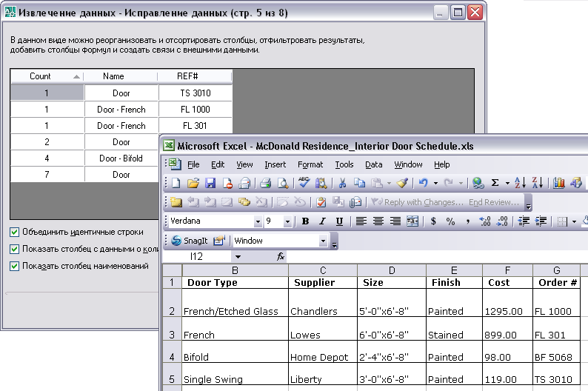Open a file with the Open folder icon
The image size is (588, 391).
tap(193, 183)
